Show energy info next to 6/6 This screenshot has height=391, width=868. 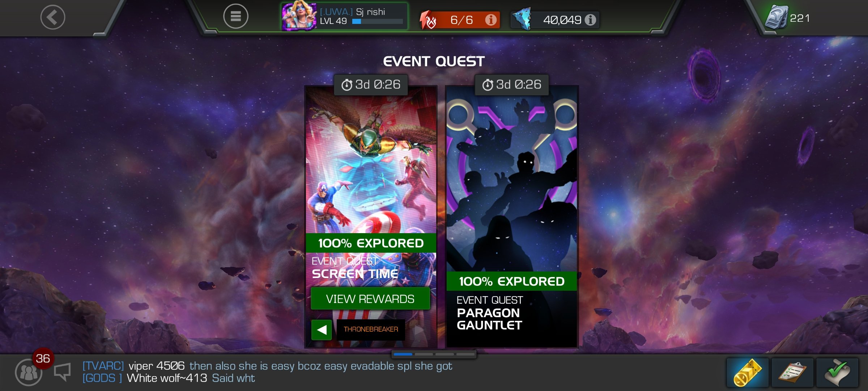click(x=490, y=20)
